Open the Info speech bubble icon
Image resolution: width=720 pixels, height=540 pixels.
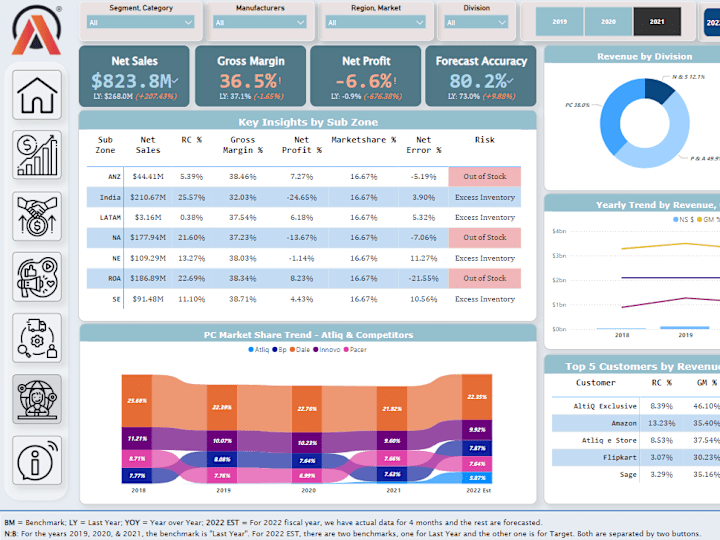point(37,460)
